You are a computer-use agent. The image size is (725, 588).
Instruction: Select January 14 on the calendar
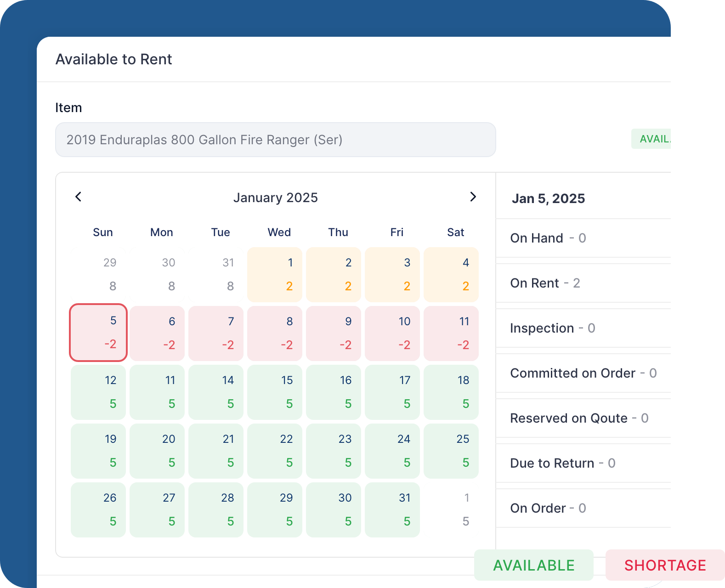(x=216, y=392)
